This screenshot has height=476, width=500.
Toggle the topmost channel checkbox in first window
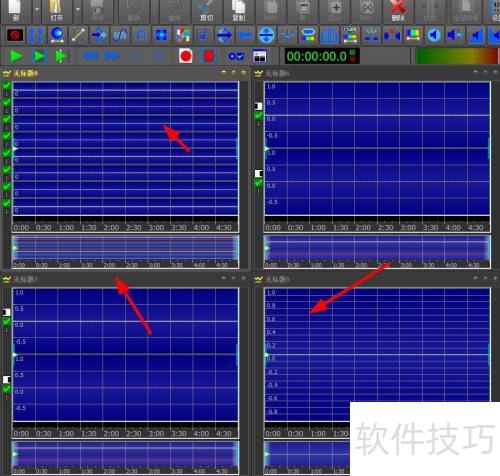7,86
